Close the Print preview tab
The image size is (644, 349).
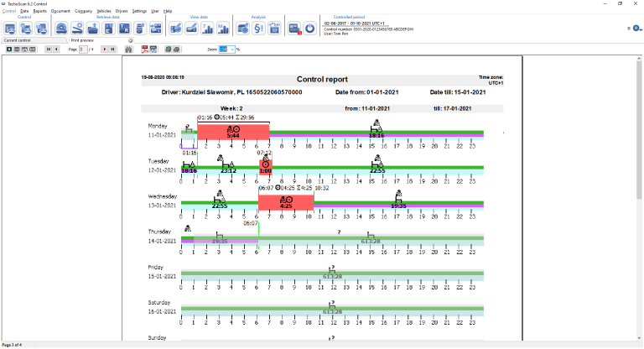(x=130, y=39)
